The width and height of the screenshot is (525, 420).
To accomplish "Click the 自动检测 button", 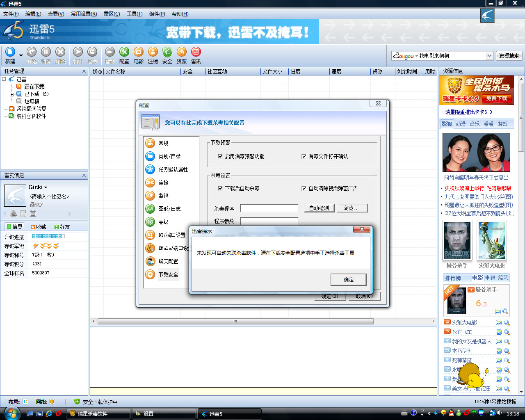I will (319, 208).
